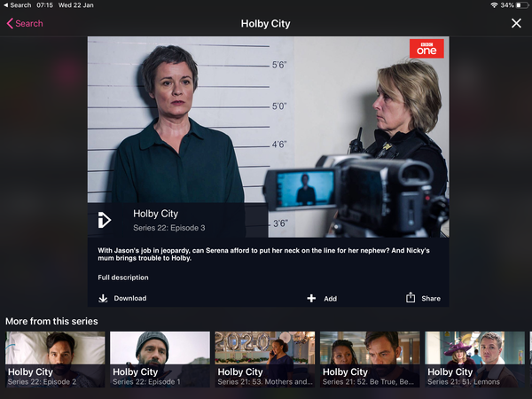Open Series 21: 52. Be True, Be... thumbnail
532x399 pixels.
click(x=370, y=359)
